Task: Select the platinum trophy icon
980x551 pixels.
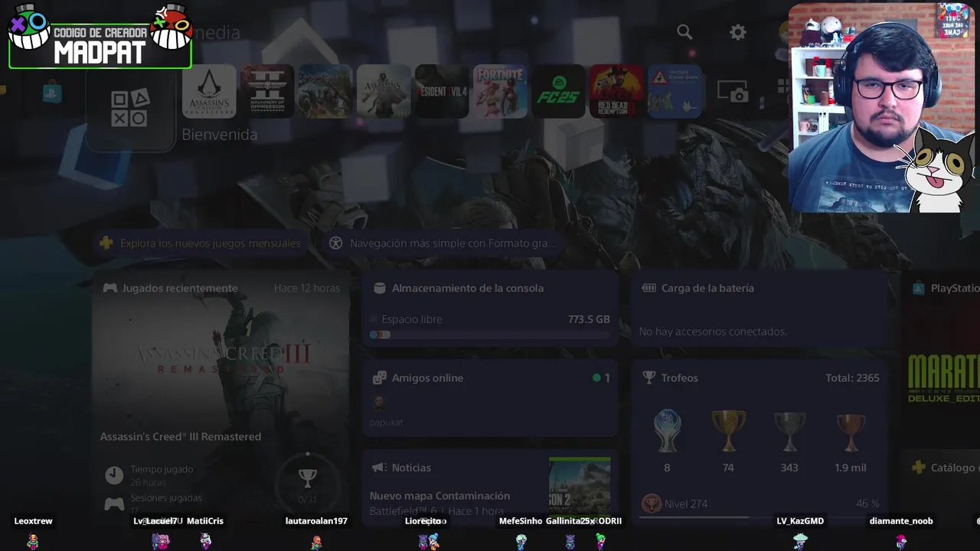Action: click(x=667, y=431)
